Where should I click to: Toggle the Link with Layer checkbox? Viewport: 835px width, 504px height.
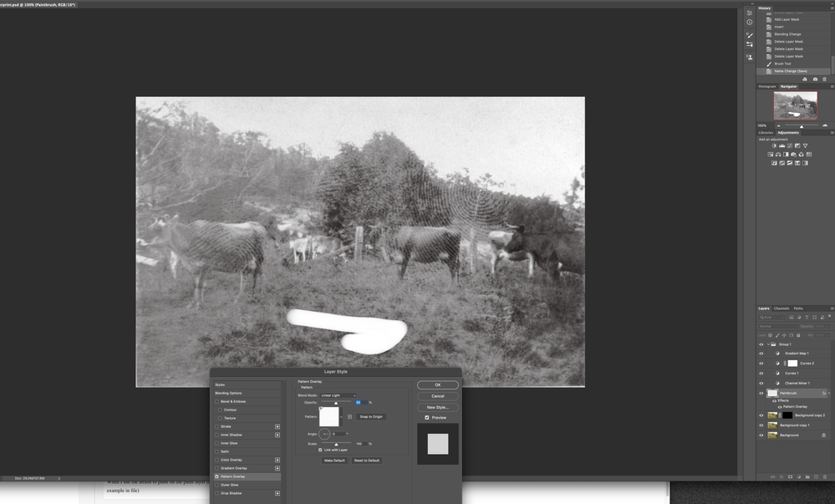tap(320, 450)
